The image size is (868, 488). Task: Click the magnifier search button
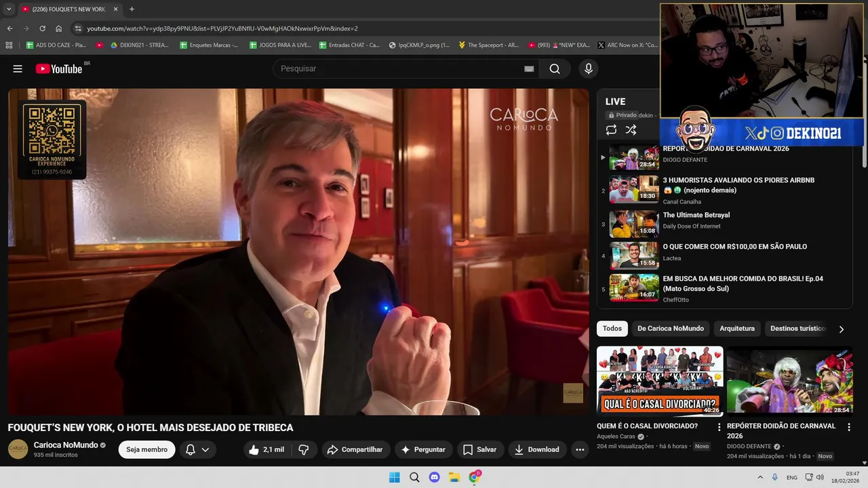point(555,68)
